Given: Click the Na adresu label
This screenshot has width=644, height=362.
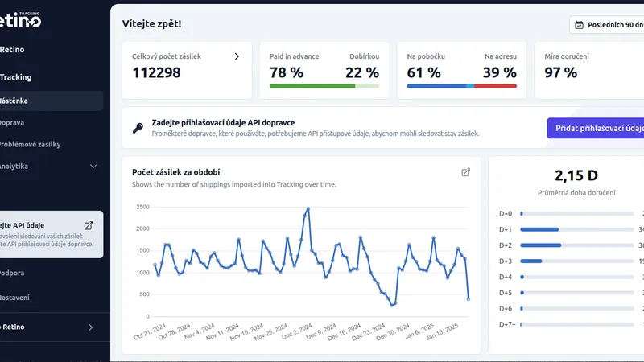Looking at the screenshot, I should [x=501, y=56].
